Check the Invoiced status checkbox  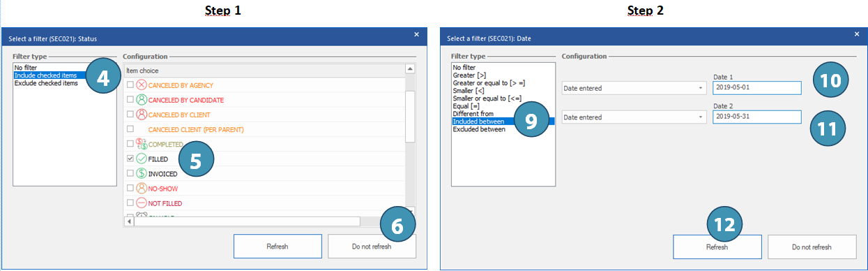[x=130, y=174]
